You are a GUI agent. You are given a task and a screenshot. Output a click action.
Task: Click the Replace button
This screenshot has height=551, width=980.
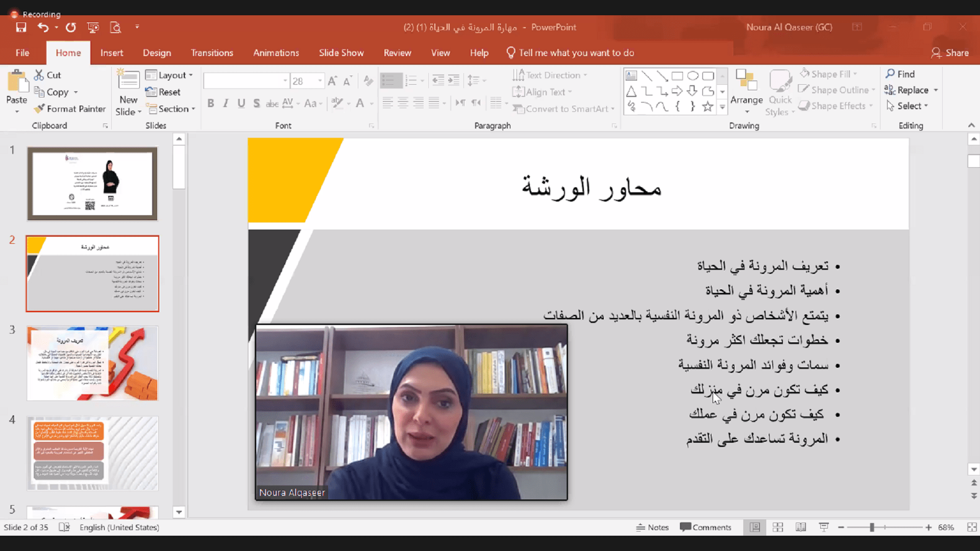point(906,90)
